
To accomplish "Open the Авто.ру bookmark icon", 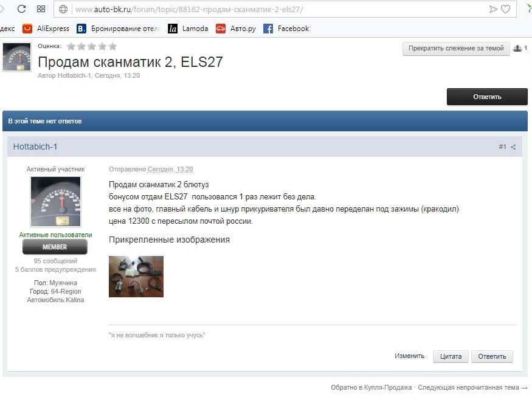I will (221, 29).
